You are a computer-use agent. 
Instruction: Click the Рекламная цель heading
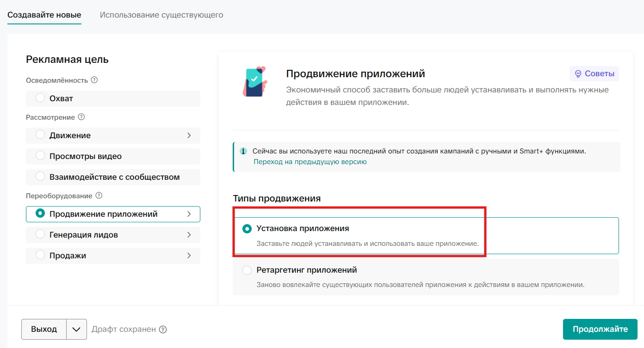tap(67, 59)
